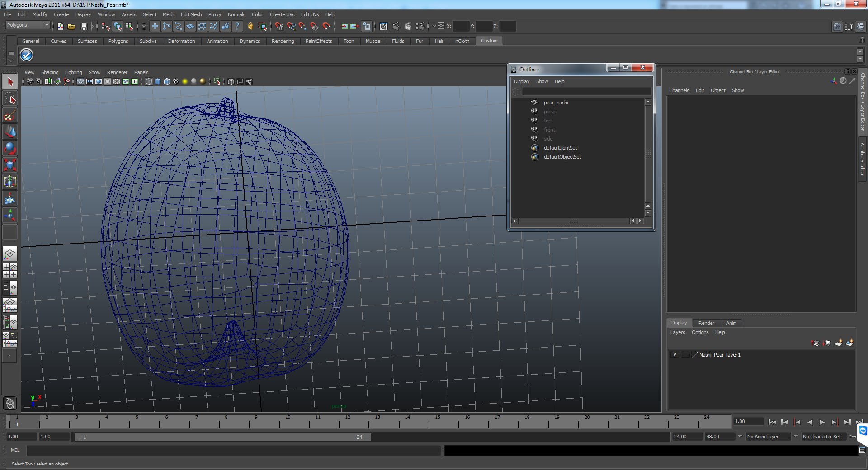This screenshot has height=470, width=868.
Task: Expand the collapsed toolbox arrow at bottom
Action: click(9, 356)
